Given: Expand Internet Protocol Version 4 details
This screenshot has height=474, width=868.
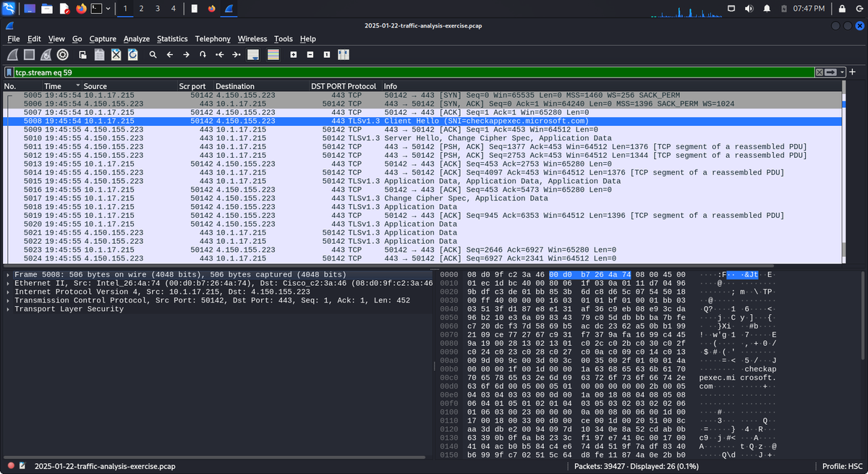Looking at the screenshot, I should pos(8,292).
